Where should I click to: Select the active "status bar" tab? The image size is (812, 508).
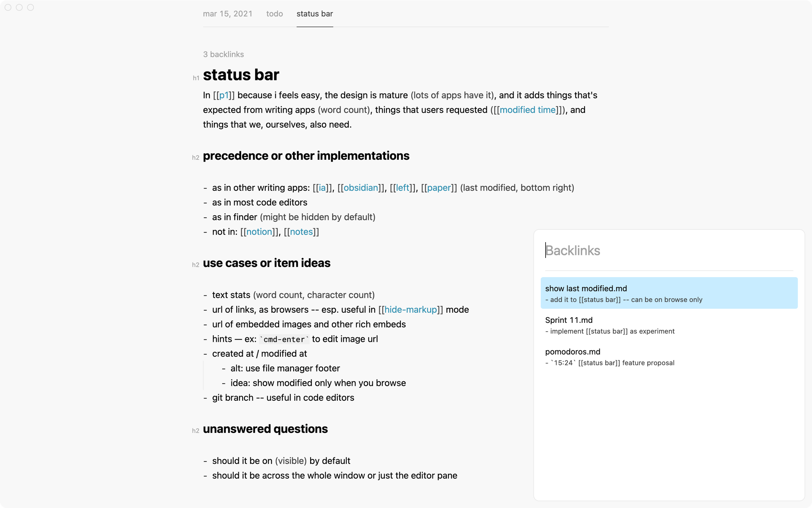[x=315, y=13]
